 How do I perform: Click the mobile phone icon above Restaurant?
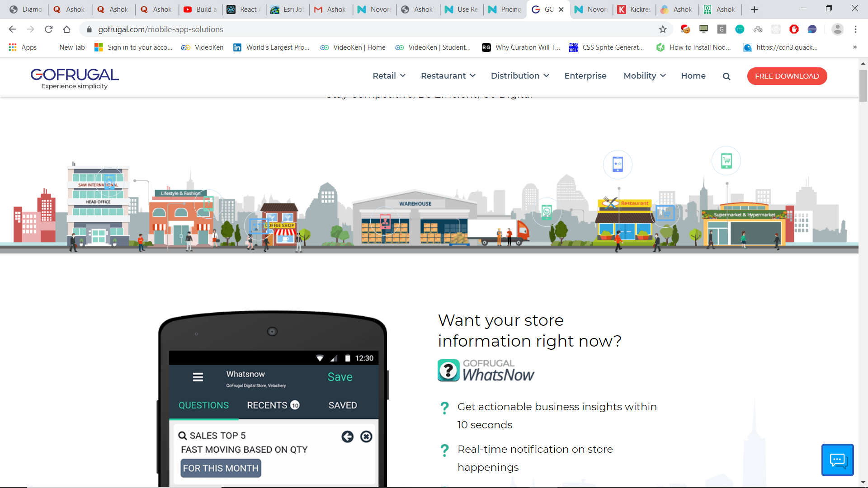(618, 164)
